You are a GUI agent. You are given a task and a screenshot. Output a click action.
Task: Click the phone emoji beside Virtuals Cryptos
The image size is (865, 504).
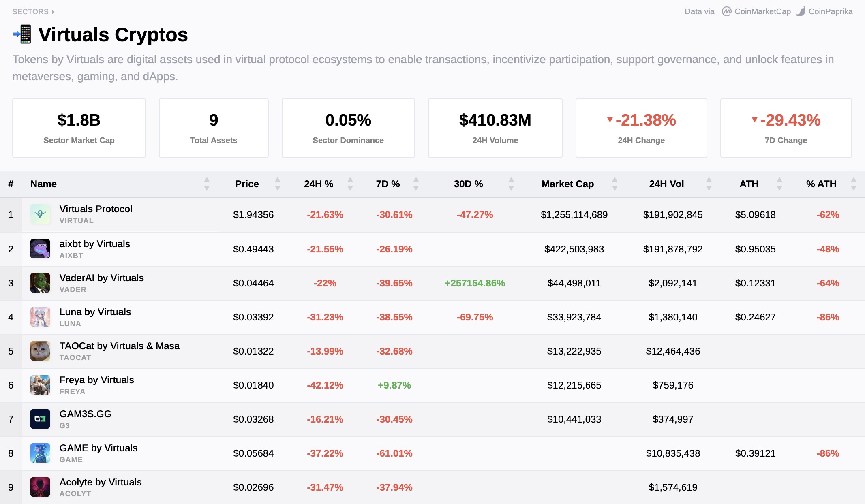[x=23, y=34]
